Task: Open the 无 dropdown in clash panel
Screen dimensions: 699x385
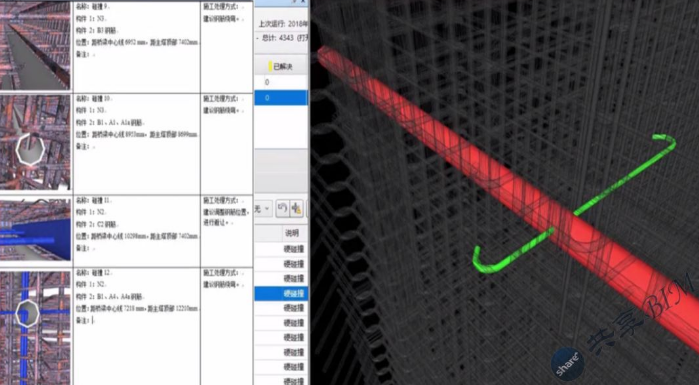Action: point(263,209)
